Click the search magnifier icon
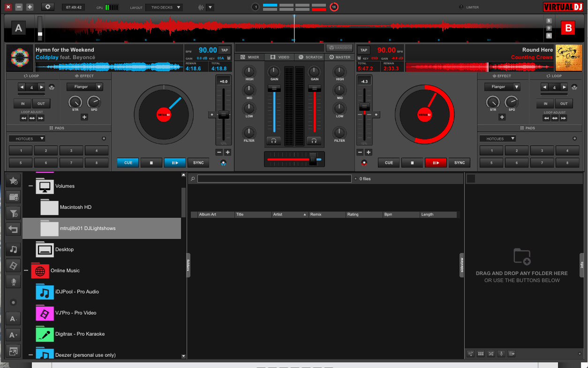 coord(193,179)
